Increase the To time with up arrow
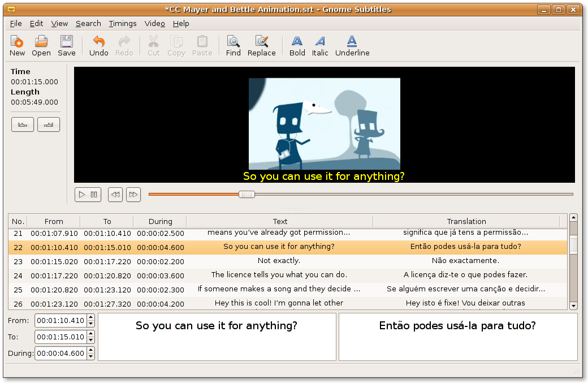Image resolution: width=588 pixels, height=383 pixels. (91, 334)
